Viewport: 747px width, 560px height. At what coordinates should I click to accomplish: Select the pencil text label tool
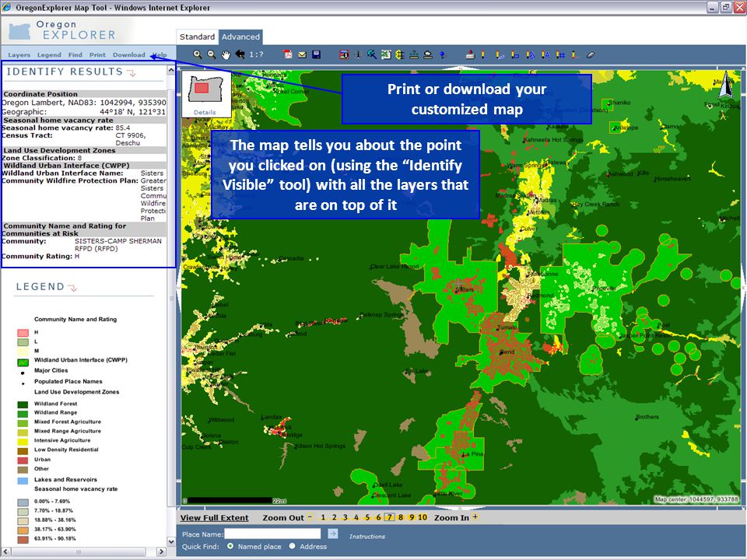pos(545,54)
